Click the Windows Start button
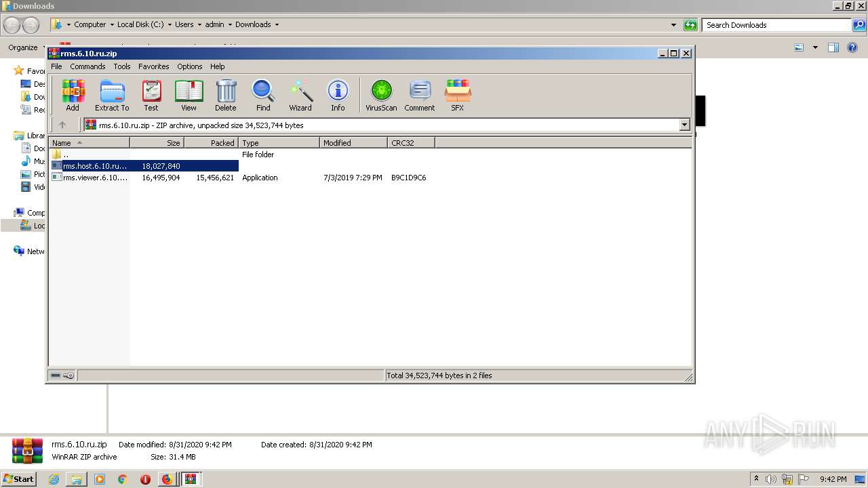The width and height of the screenshot is (868, 488). tap(19, 479)
